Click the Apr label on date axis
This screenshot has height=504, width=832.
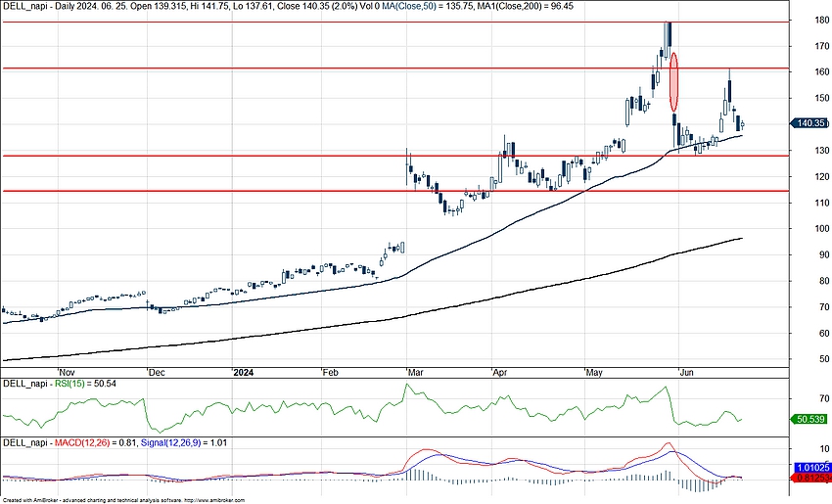pyautogui.click(x=500, y=373)
